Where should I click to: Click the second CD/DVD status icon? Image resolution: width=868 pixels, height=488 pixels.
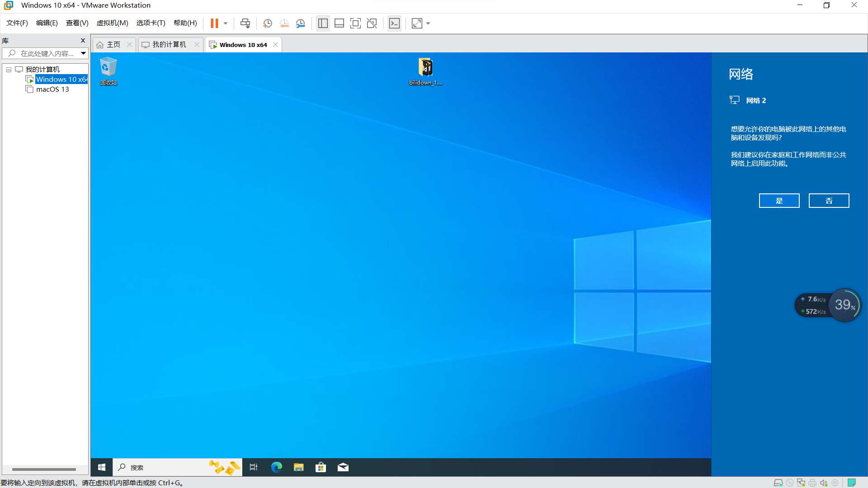(x=835, y=483)
